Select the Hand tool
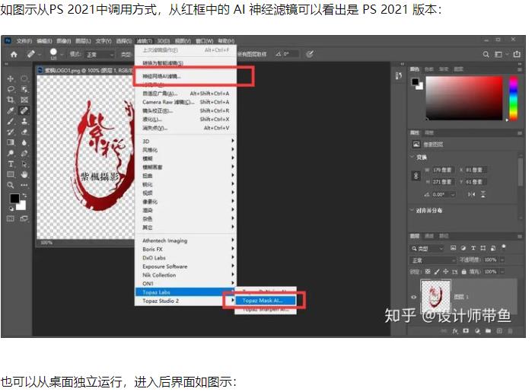The image size is (532, 392). (x=24, y=174)
